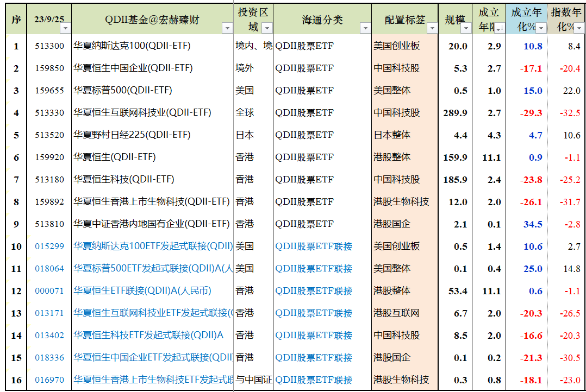Select 华夏恒生中国企业ETF发起式联接 cell
Image resolution: width=586 pixels, height=392 pixels.
153,358
